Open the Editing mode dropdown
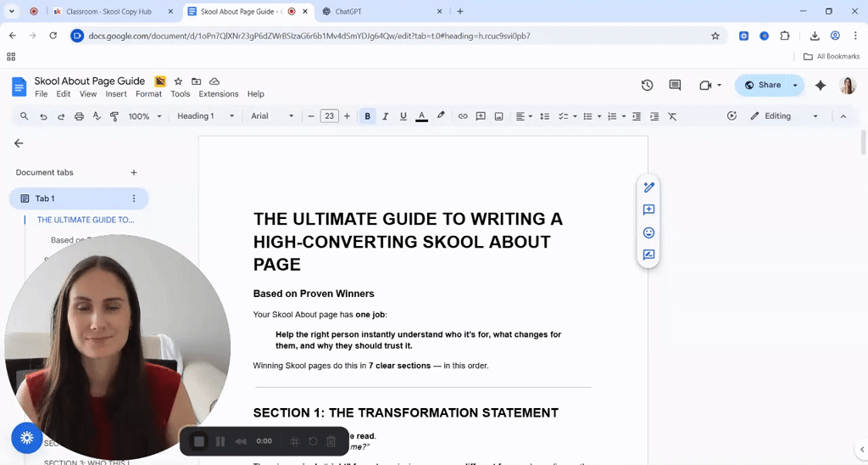 (784, 116)
